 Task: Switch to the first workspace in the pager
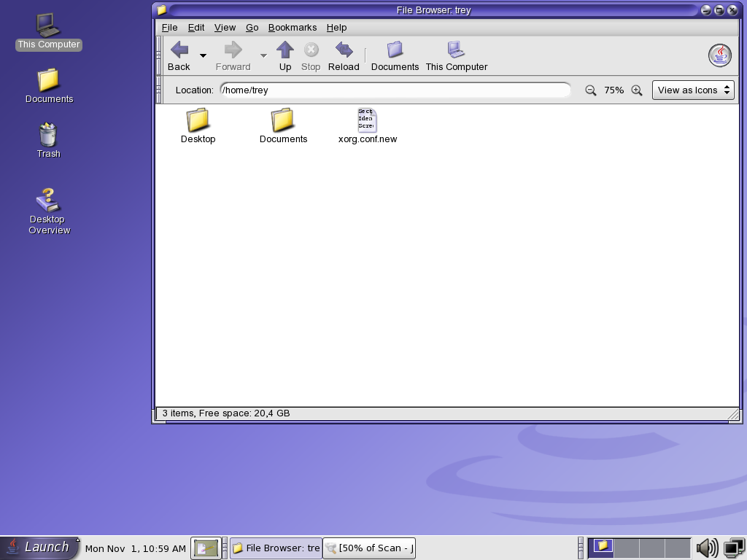coord(601,548)
